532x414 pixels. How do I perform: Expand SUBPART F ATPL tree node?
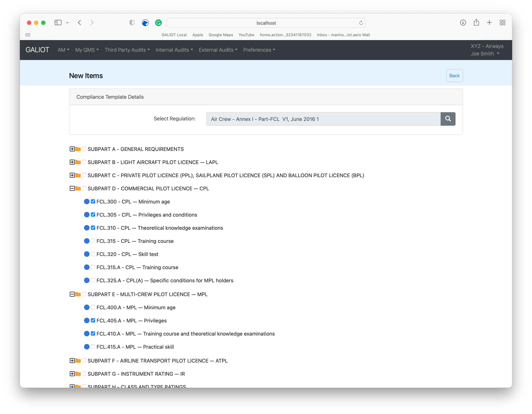[72, 360]
